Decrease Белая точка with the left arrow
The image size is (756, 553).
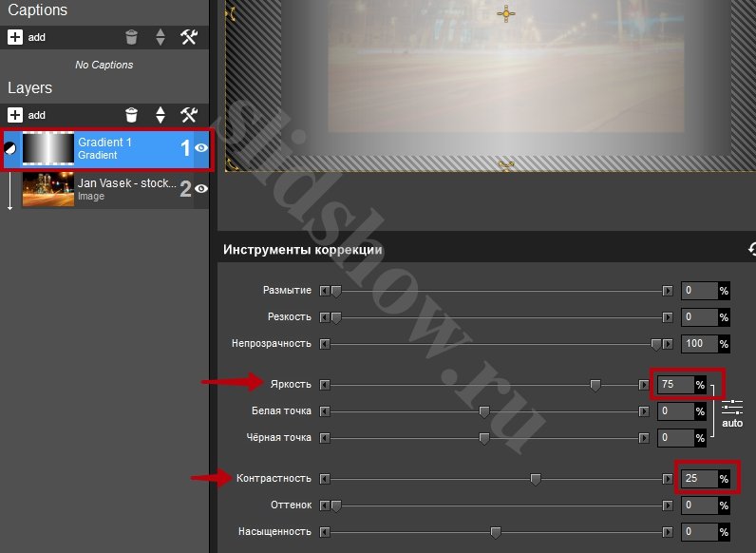click(325, 411)
